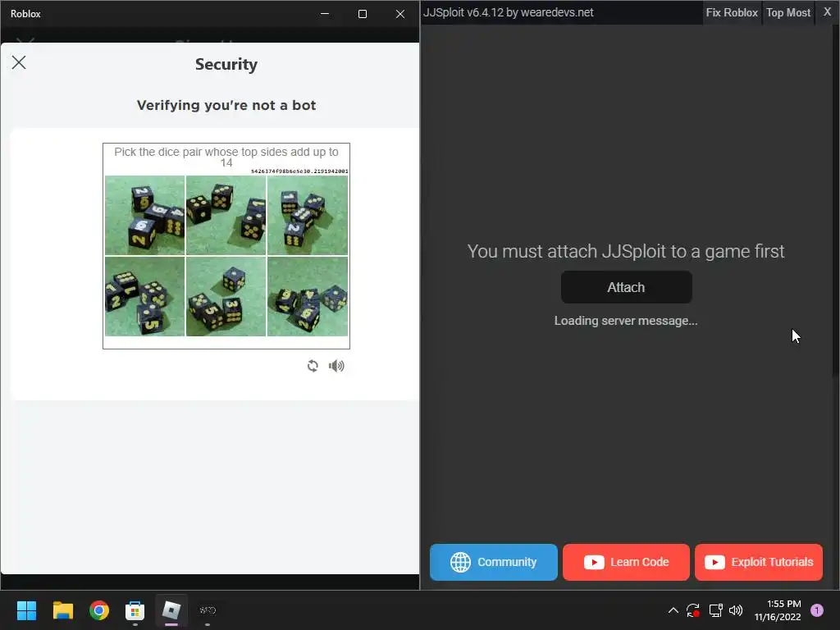Reload the dice challenge with the refresh icon
This screenshot has width=840, height=630.
313,366
